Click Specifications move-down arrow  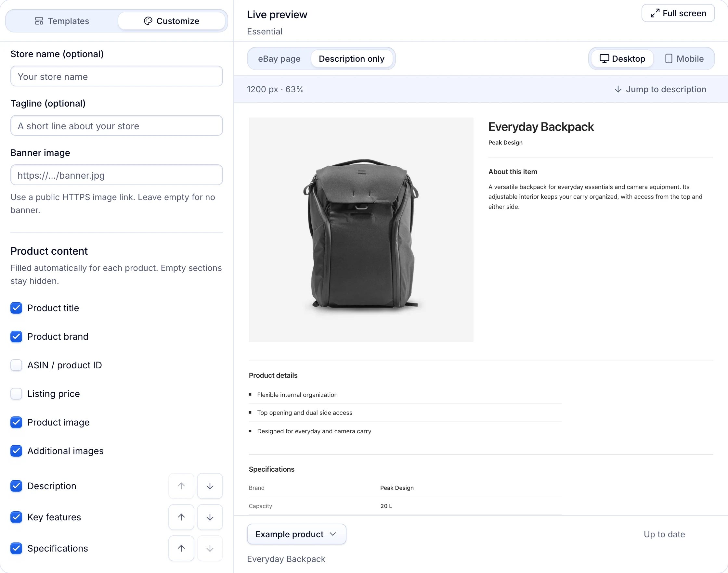tap(210, 548)
